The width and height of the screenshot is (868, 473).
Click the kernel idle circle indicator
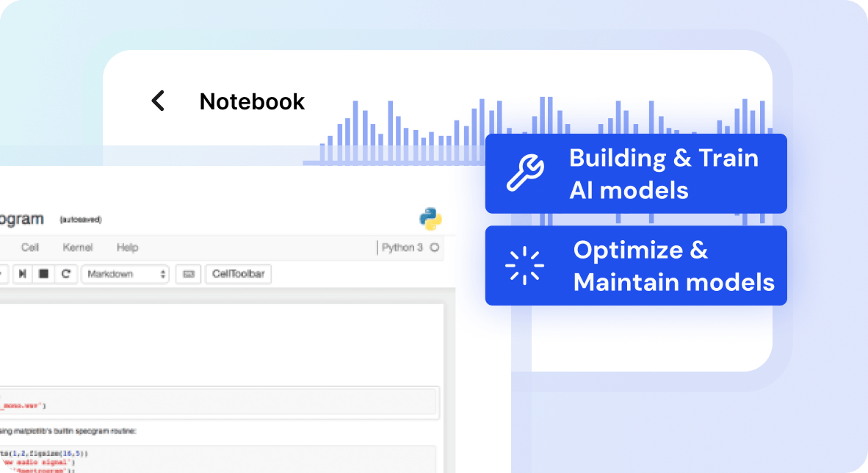pos(435,248)
